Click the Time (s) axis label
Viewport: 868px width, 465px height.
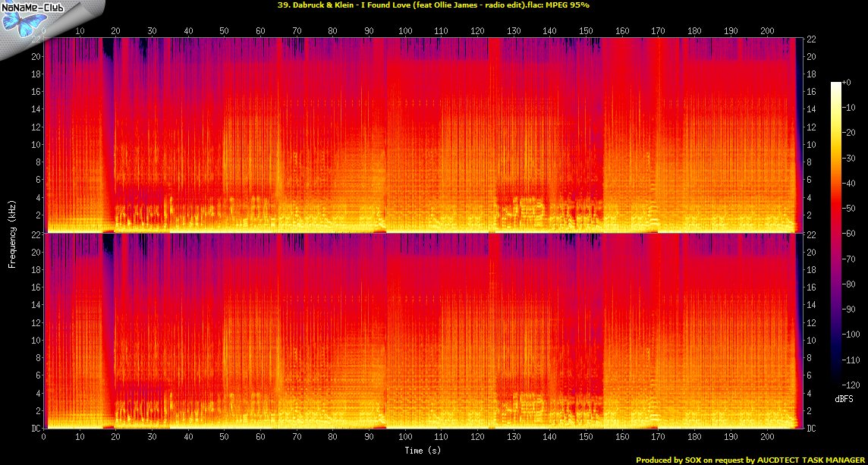coord(423,451)
